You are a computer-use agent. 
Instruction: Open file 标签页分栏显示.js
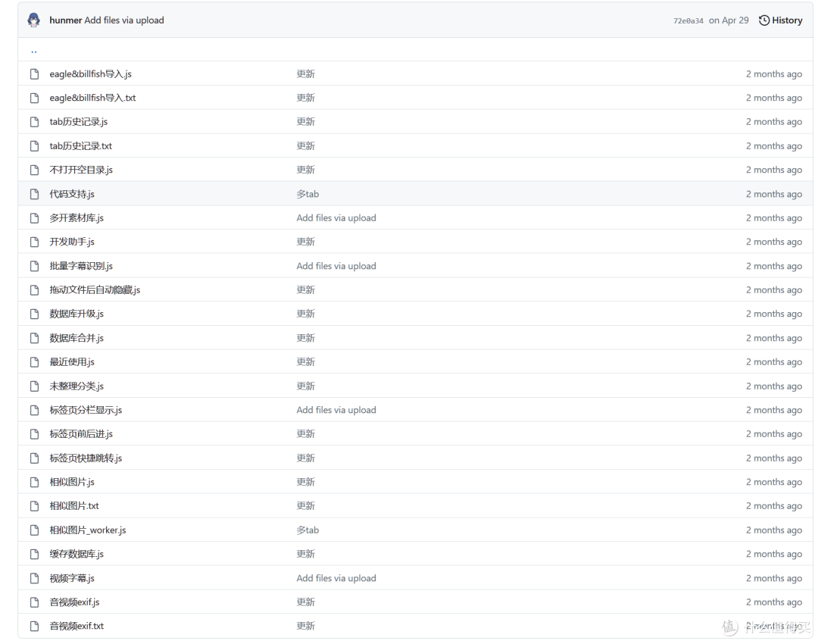[86, 410]
